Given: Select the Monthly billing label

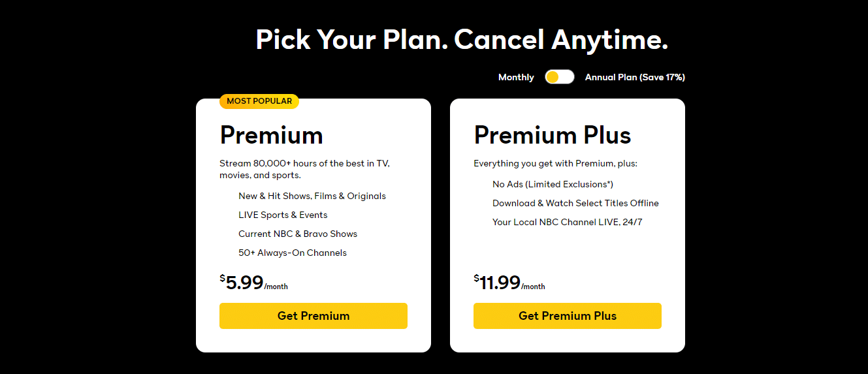Looking at the screenshot, I should [x=516, y=77].
